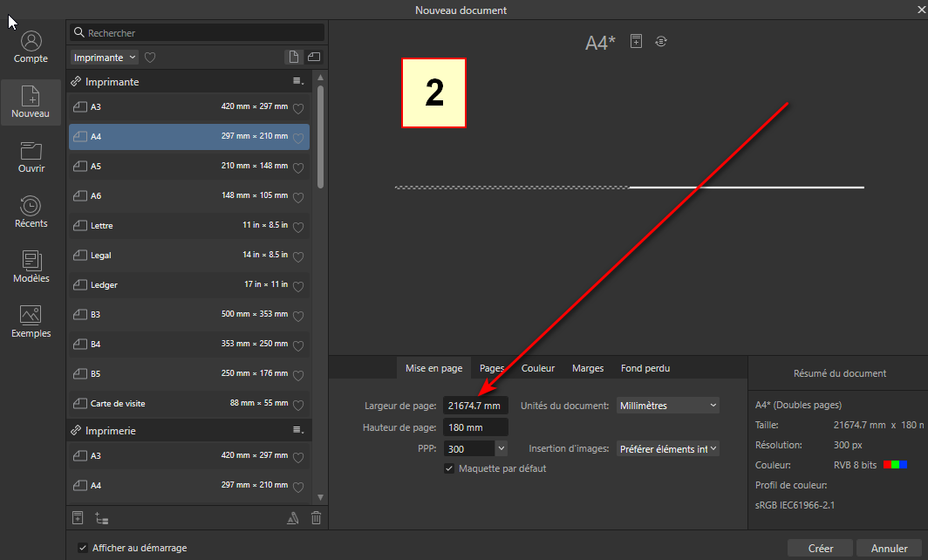Favorite the A3 420 mm preset in Imprimante
Viewport: 928px width, 560px height.
298,108
